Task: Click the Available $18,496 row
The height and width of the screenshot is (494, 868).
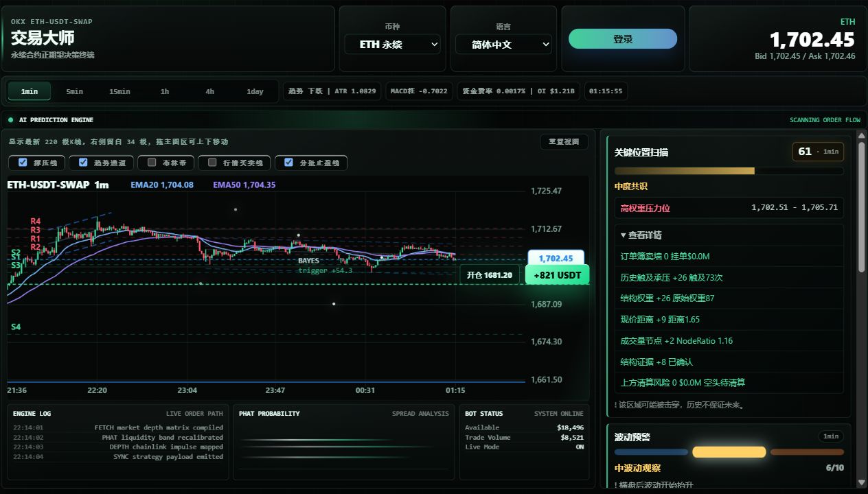Action: 524,427
